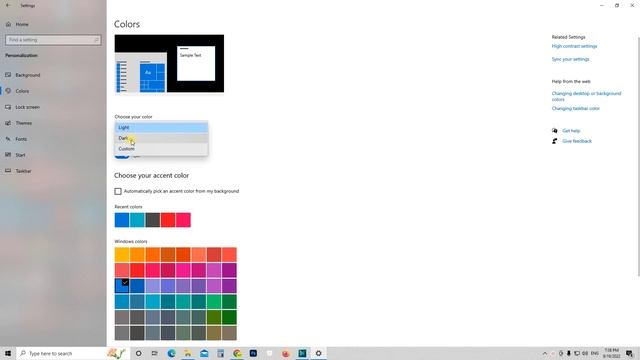Click the Find a setting search field
Screen dimensions: 640x360
point(53,40)
